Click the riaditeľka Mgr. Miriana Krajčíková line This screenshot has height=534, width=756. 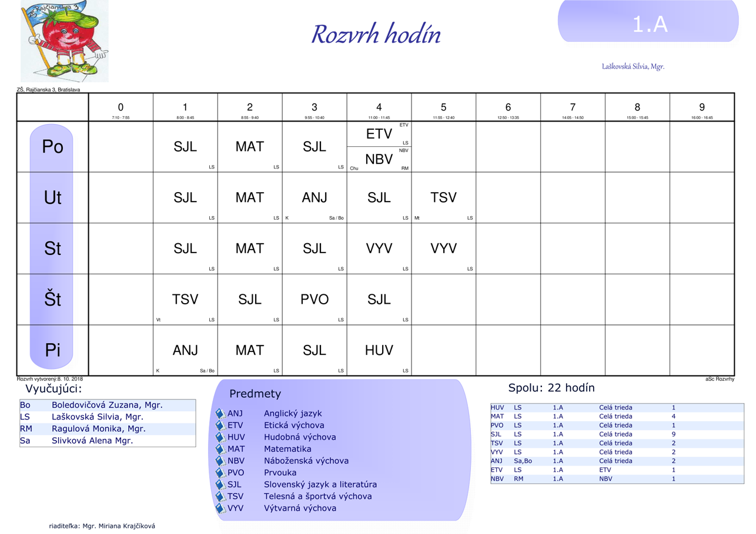click(x=102, y=526)
